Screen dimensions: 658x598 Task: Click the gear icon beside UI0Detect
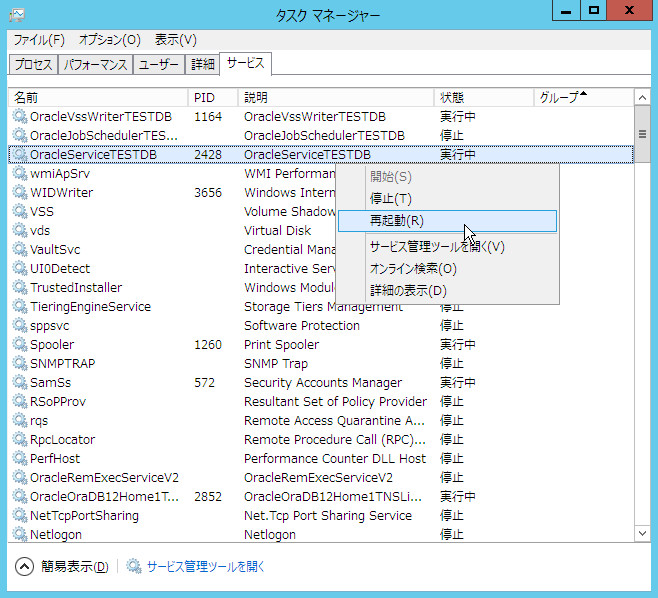click(x=20, y=268)
